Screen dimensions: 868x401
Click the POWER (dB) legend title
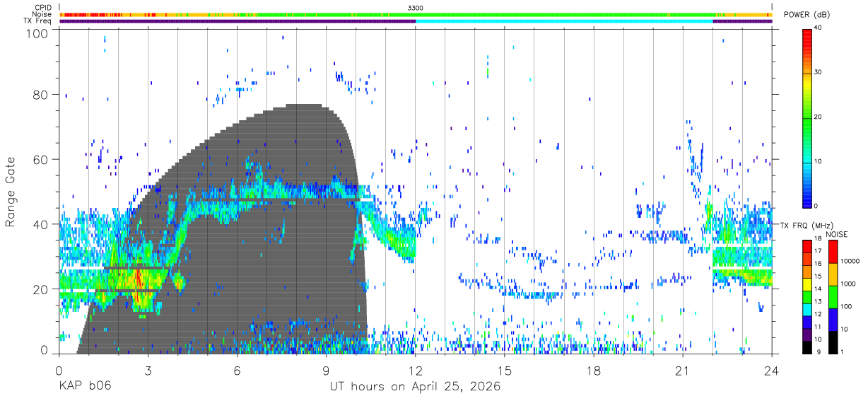[x=807, y=15]
